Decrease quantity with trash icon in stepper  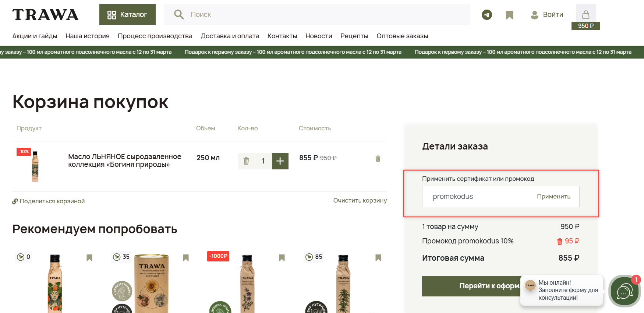(x=246, y=161)
